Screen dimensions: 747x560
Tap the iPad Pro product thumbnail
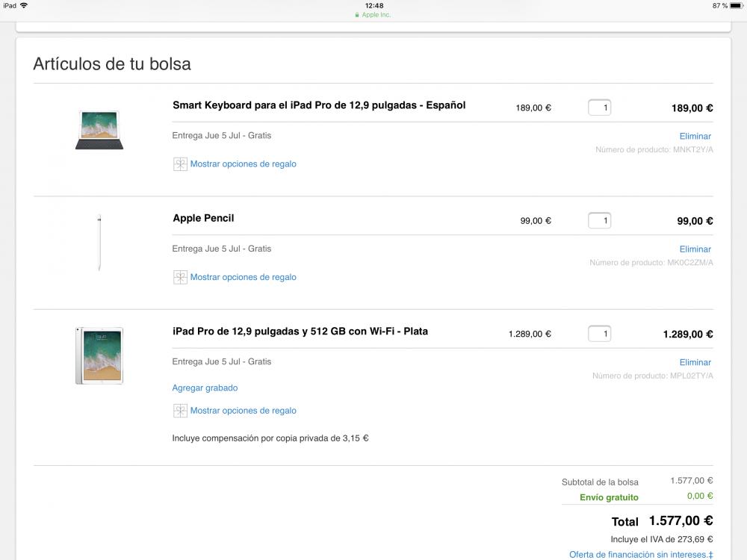[99, 355]
